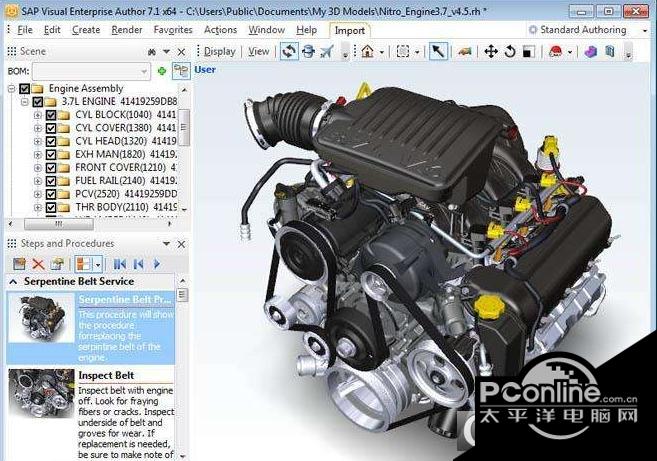Open the Scene panel options dropdown arrow
This screenshot has height=461, width=657.
tap(166, 52)
